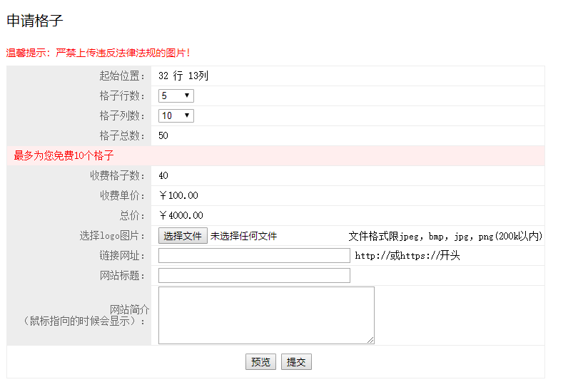Click the 选择文件 button for the logo

point(183,236)
